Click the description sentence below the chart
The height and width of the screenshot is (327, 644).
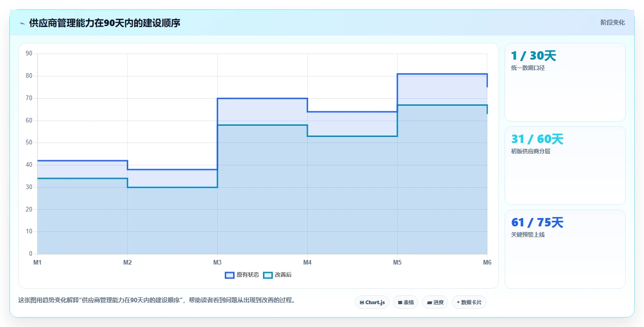tap(157, 300)
